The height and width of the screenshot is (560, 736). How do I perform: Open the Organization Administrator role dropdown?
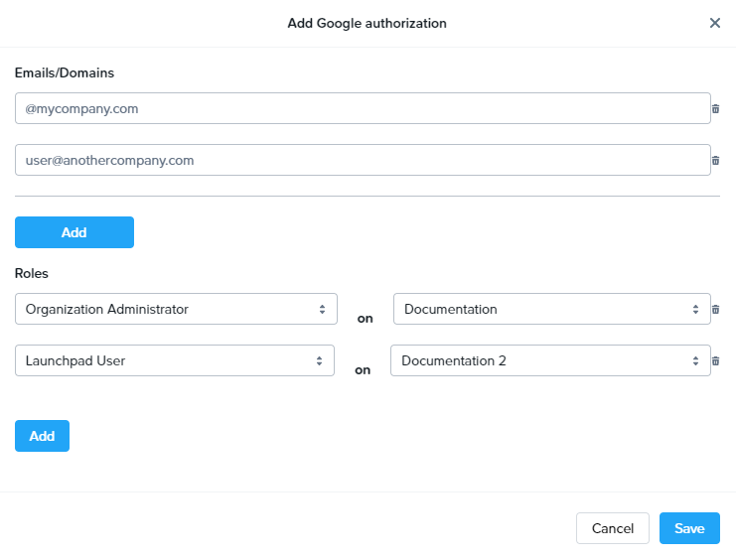(176, 309)
